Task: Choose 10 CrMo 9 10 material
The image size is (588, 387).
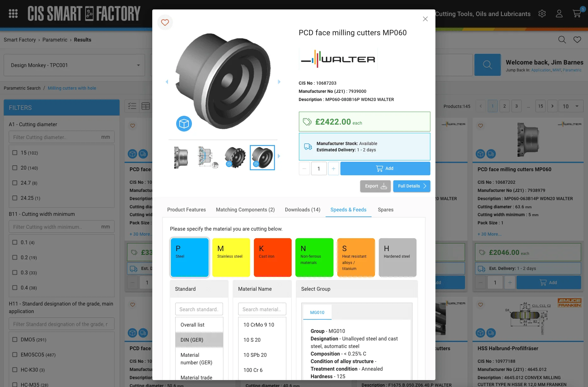Action: tap(262, 325)
